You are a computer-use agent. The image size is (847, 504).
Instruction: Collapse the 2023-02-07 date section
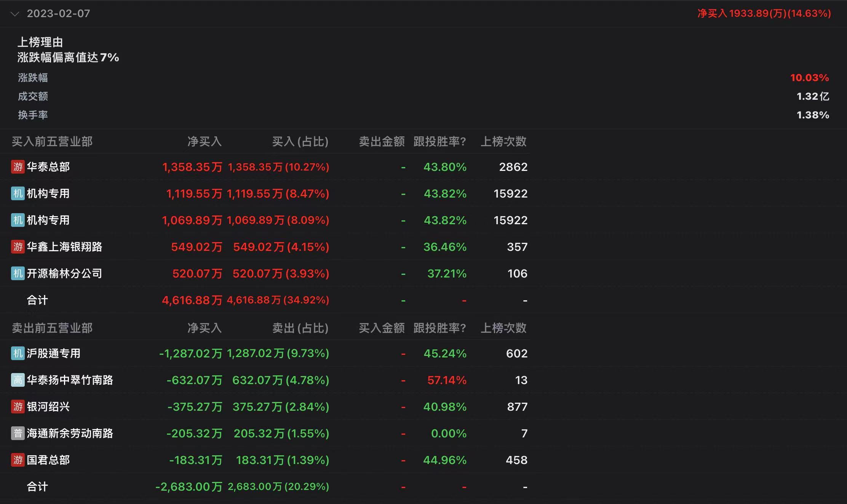pyautogui.click(x=15, y=14)
